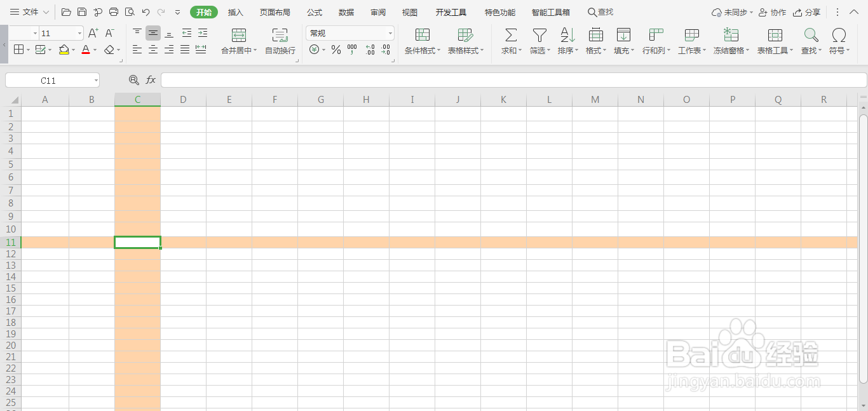Click the distributed alignment icon

click(201, 50)
